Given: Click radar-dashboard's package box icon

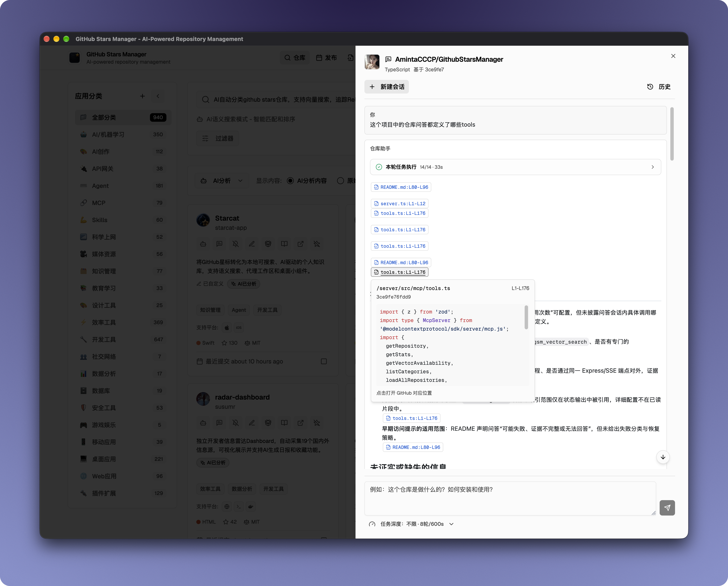Looking at the screenshot, I should pos(268,423).
